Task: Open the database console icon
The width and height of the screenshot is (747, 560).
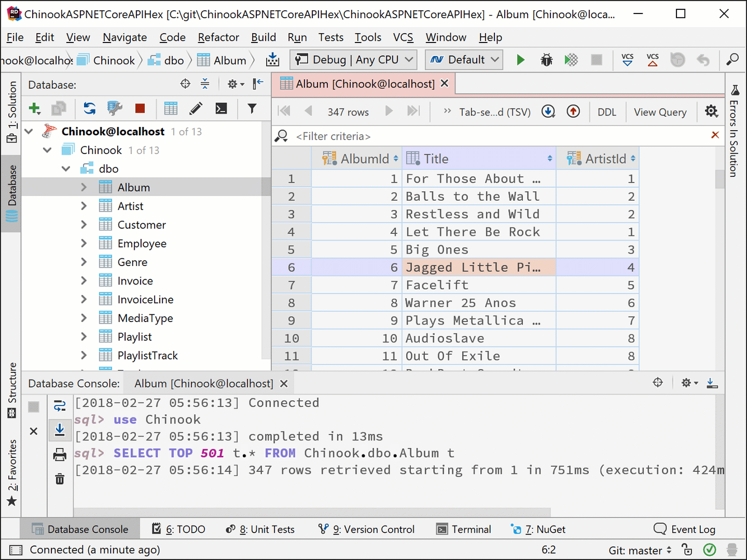Action: (x=221, y=109)
